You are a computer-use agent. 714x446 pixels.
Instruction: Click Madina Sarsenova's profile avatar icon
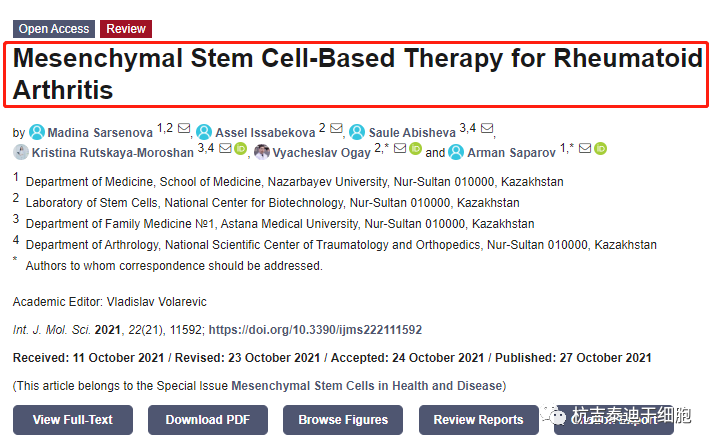tap(37, 132)
